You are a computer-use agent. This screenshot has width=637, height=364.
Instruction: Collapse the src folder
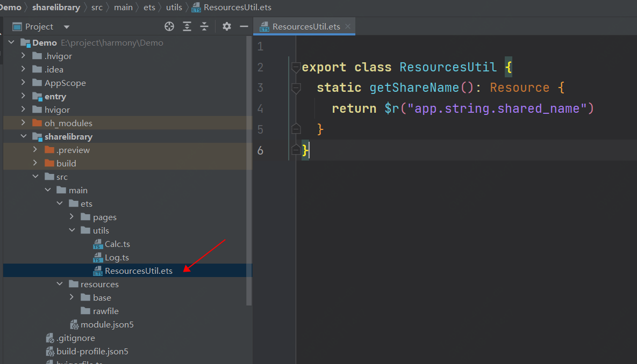click(36, 177)
